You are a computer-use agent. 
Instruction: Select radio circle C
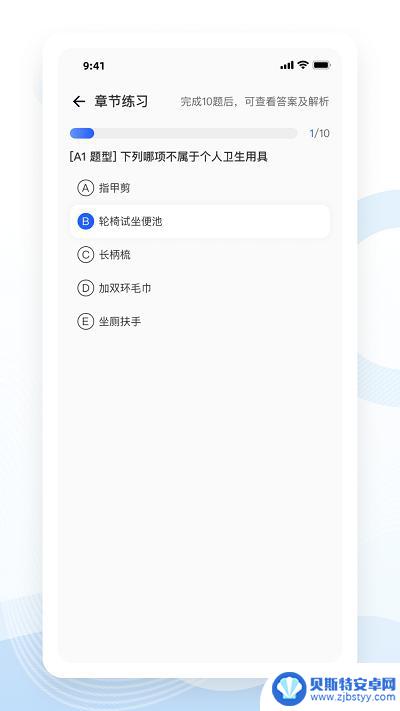[x=85, y=255]
